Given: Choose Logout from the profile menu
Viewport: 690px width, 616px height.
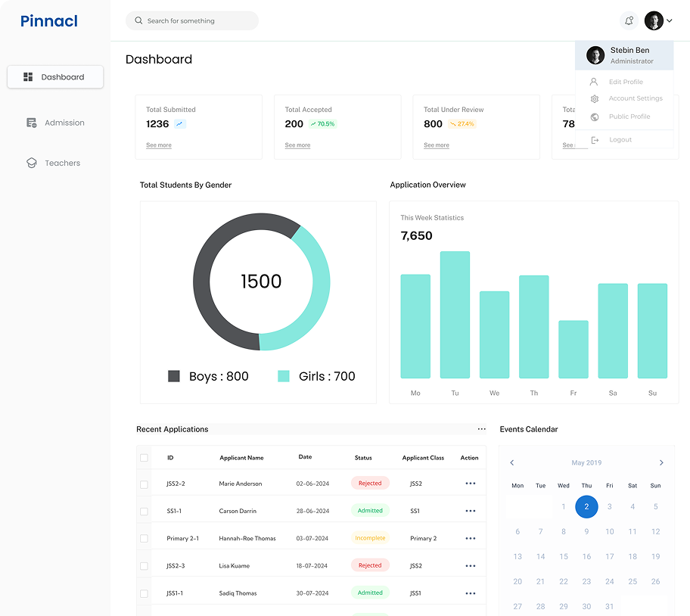Looking at the screenshot, I should [620, 140].
